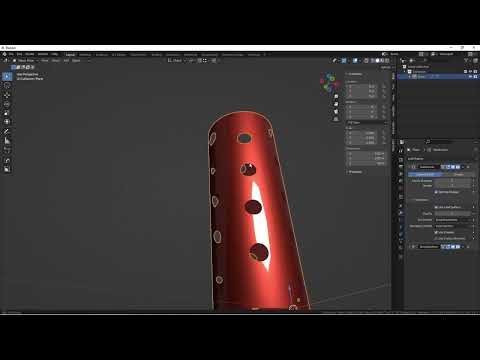Remove the first modifier with its X button

tap(468, 167)
